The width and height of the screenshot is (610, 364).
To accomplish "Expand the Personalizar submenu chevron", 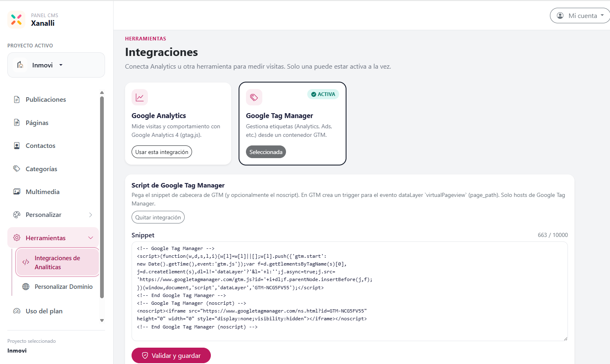I will click(91, 215).
